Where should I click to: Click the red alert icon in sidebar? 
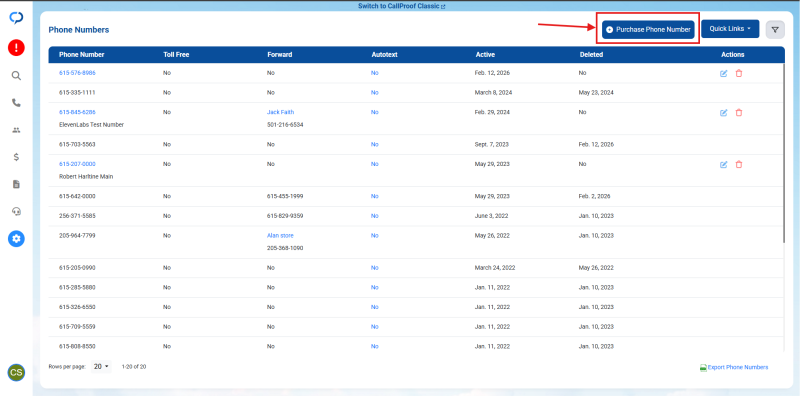click(x=16, y=48)
